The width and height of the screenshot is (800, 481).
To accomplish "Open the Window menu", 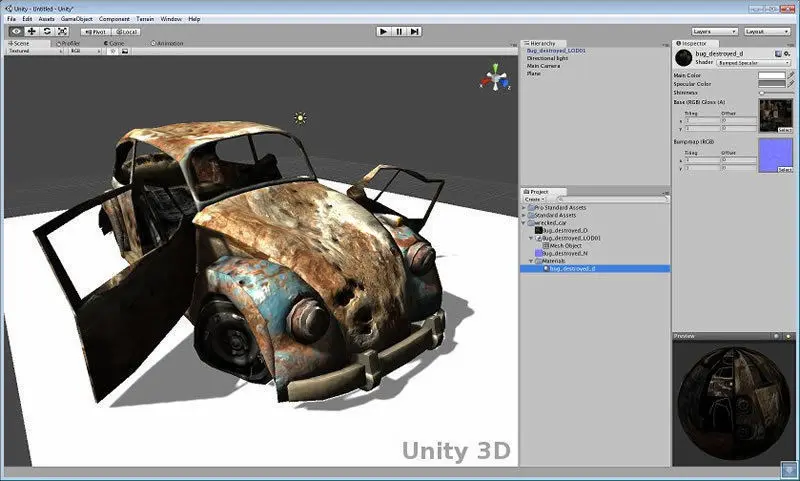I will point(171,19).
